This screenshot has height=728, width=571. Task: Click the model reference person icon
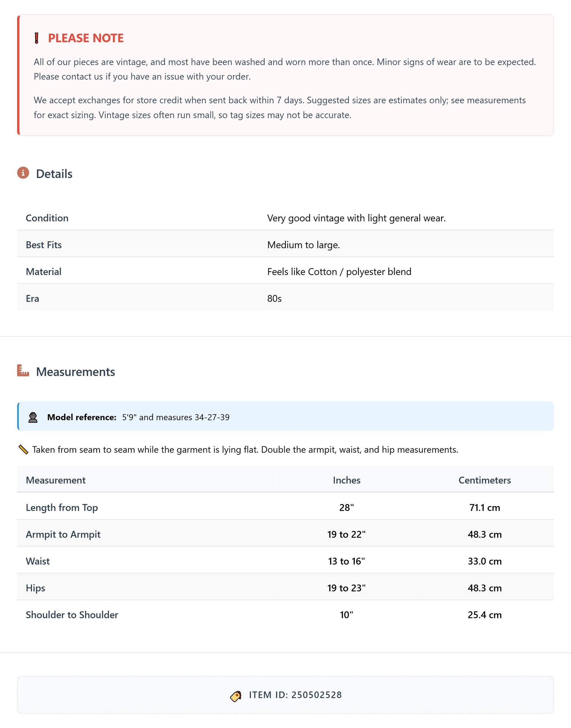pyautogui.click(x=33, y=417)
